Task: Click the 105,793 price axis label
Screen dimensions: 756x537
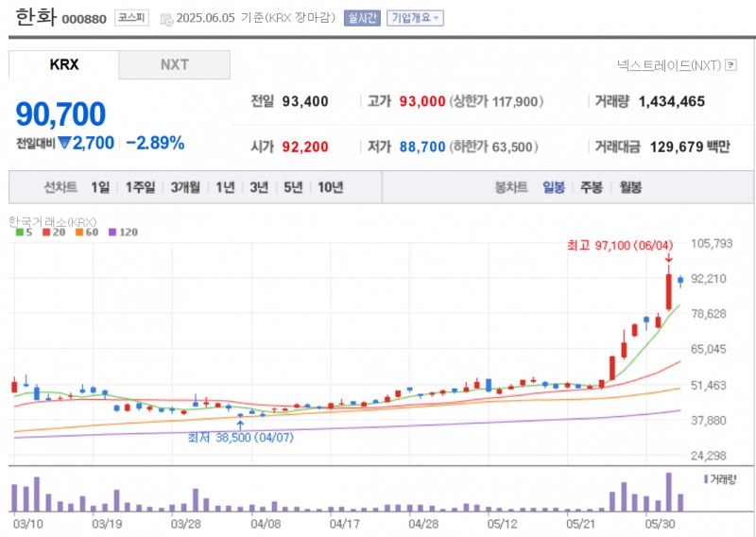Action: click(712, 243)
